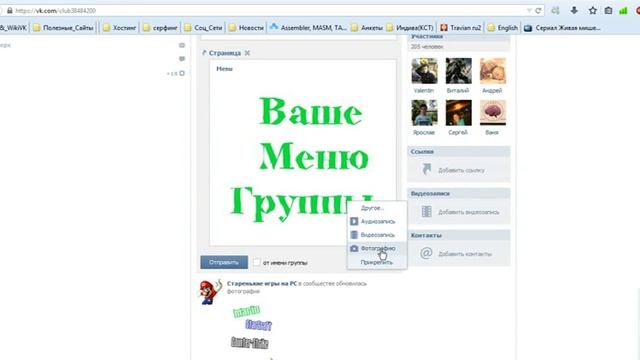This screenshot has height=360, width=640.
Task: Open the Старенькие игры на PC post author link
Action: click(262, 283)
